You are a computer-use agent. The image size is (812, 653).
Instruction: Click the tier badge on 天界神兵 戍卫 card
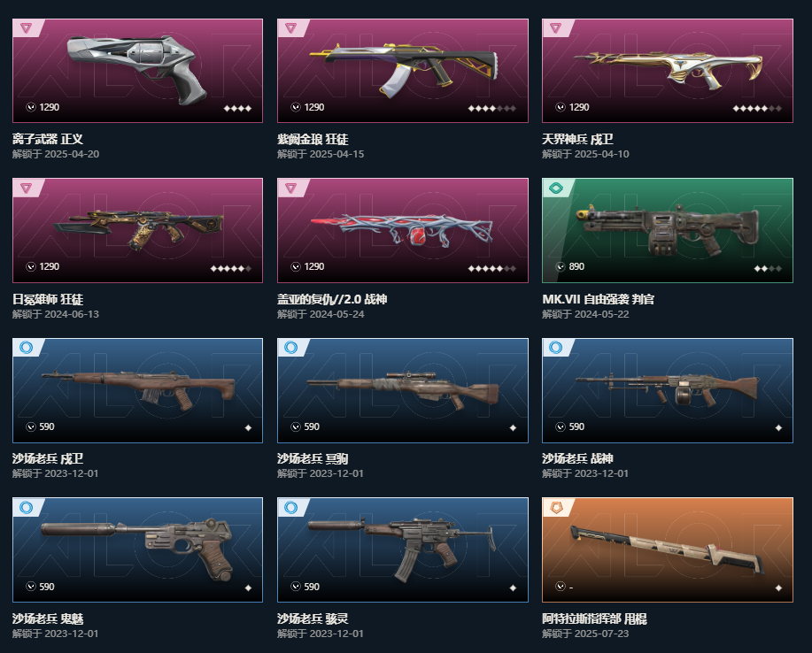556,28
